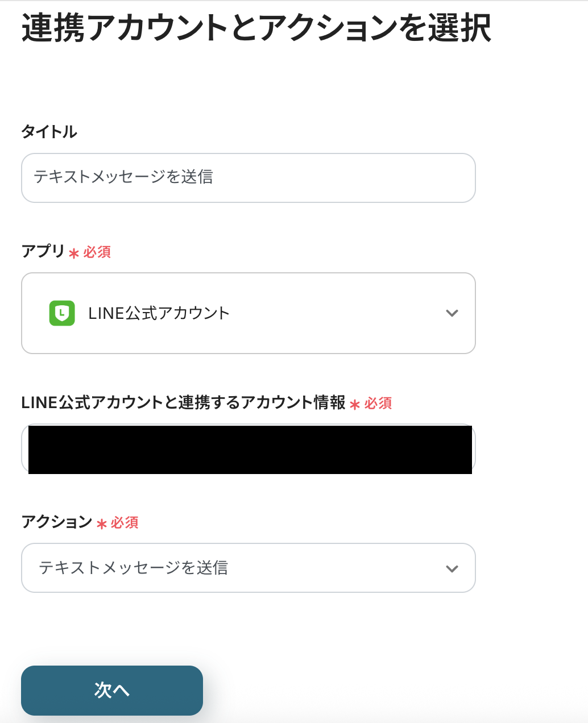Click the 必須 marker next to アカウント情報
588x723 pixels.
point(378,403)
